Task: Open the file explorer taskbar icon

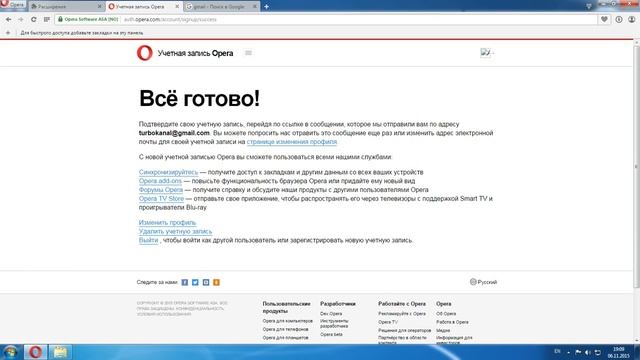Action: tap(60, 352)
